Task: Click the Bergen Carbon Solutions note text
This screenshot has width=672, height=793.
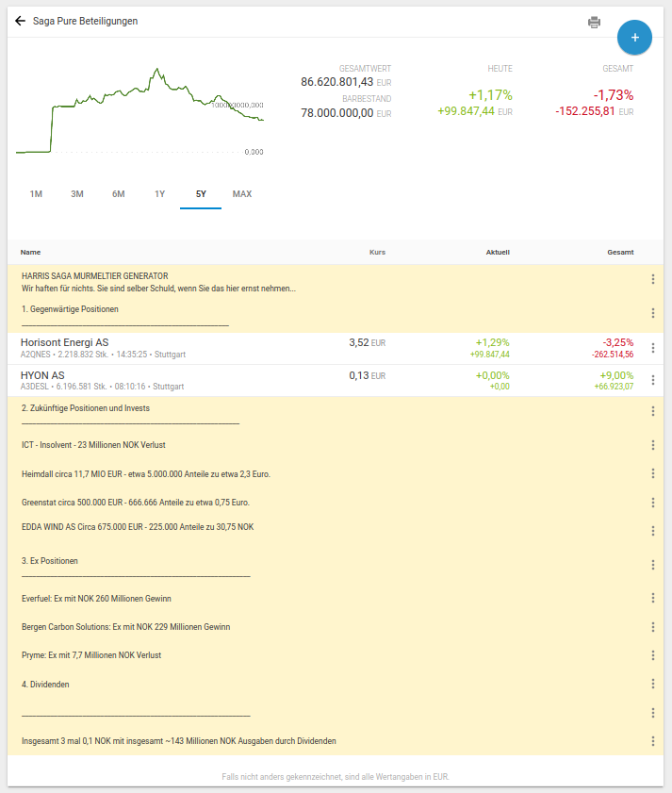Action: tap(125, 627)
